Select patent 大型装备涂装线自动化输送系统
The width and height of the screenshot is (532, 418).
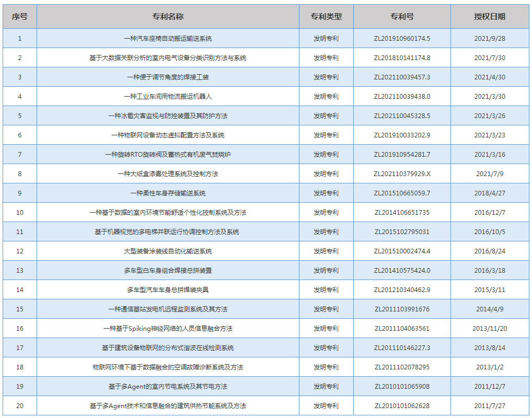(x=168, y=251)
